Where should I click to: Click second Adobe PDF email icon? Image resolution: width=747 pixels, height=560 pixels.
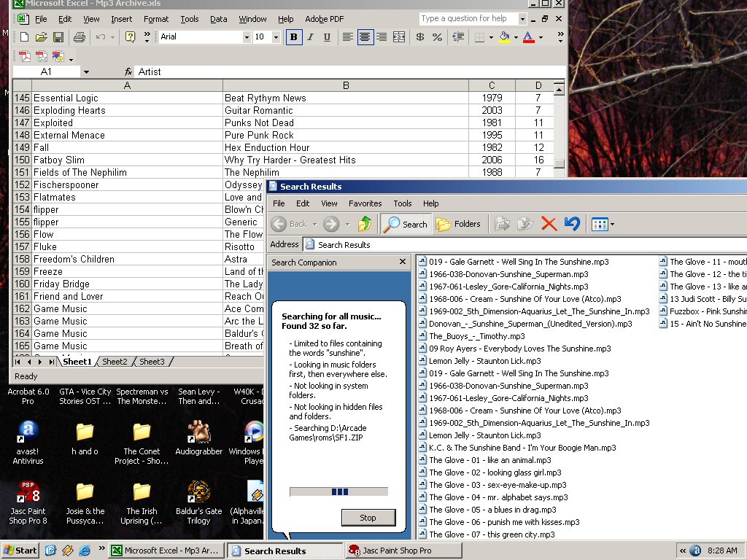point(42,57)
